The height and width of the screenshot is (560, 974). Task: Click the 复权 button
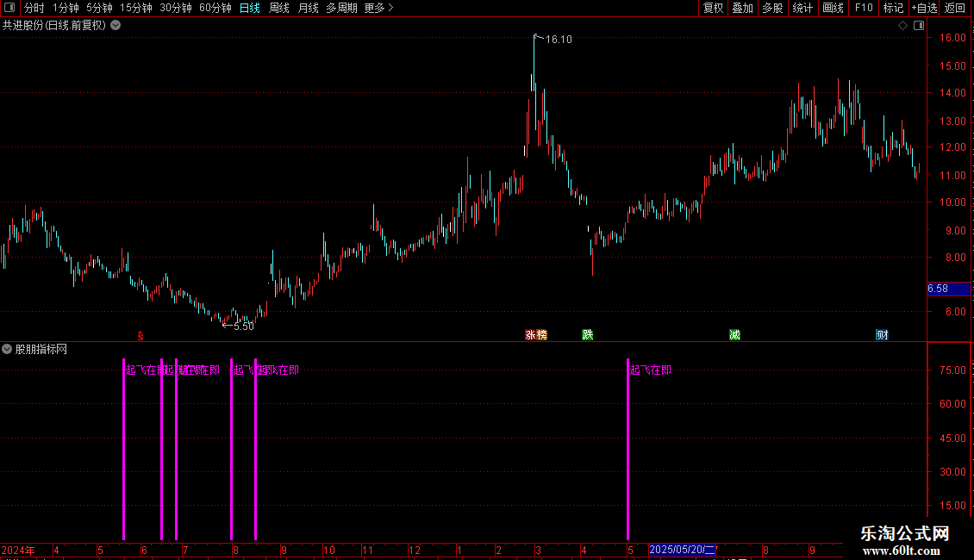713,8
